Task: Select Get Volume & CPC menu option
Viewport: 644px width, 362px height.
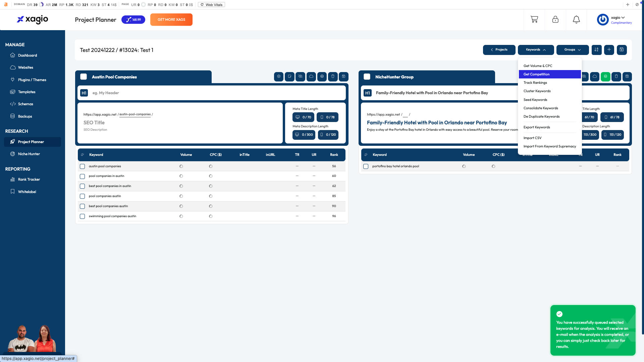Action: tap(550, 66)
